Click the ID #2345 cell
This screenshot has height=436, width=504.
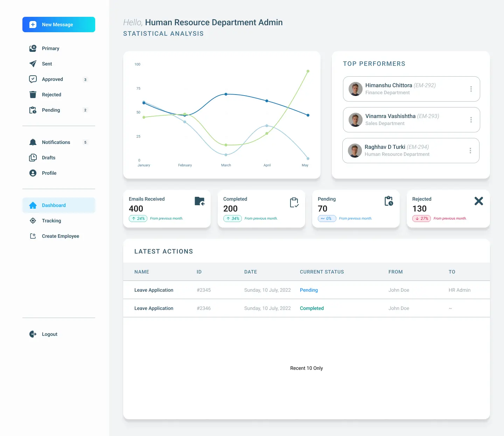coord(204,290)
